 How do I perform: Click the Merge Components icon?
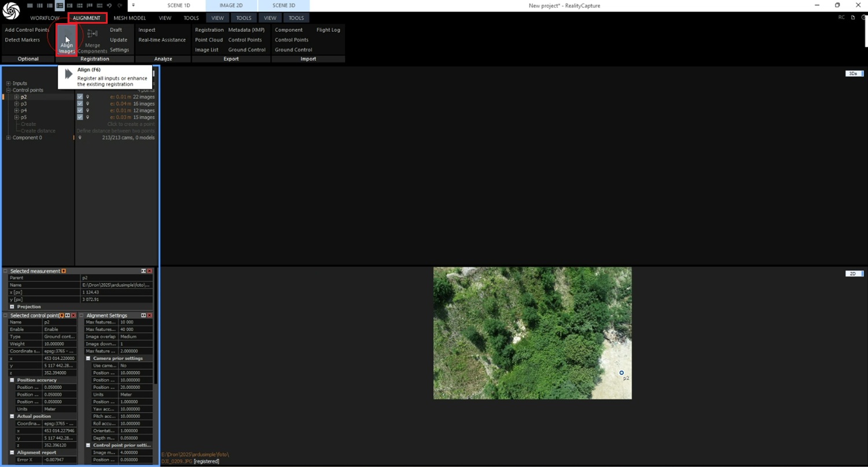coord(92,34)
